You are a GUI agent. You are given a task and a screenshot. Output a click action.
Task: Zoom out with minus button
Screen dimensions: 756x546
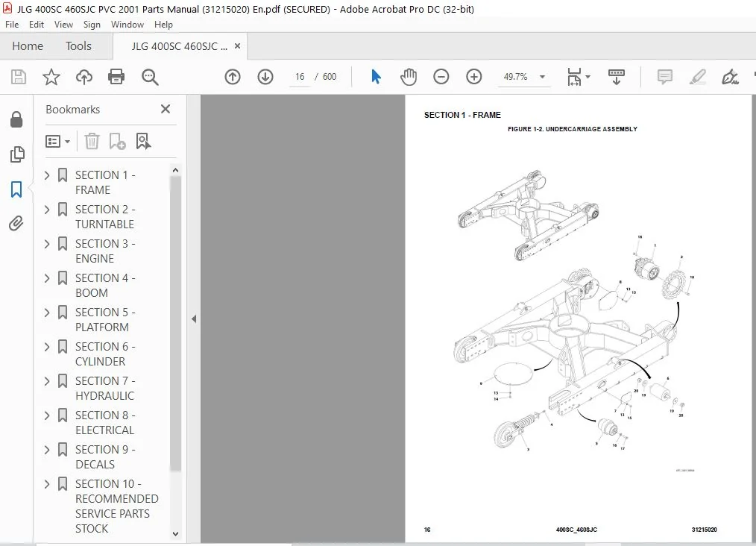point(441,77)
